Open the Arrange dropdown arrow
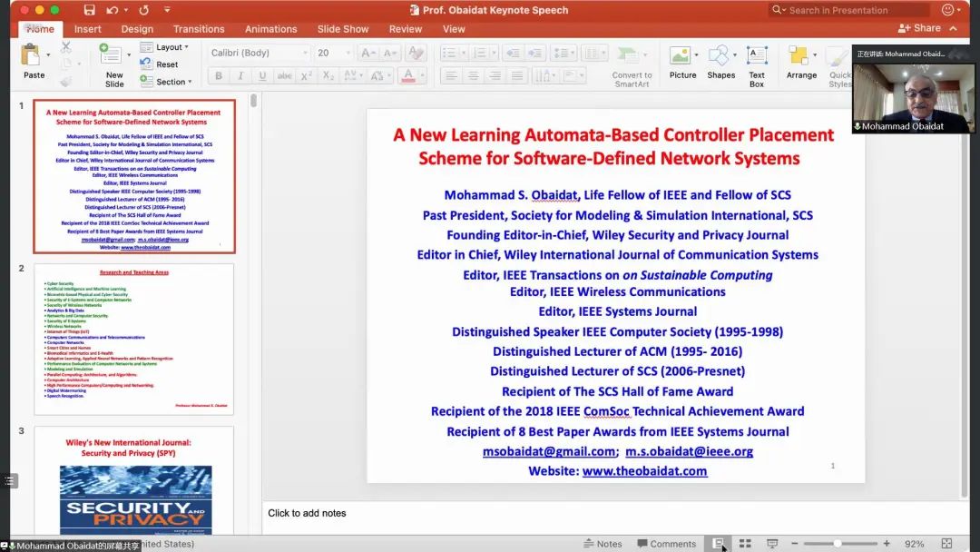Screen dimensions: 980x552 coord(815,55)
